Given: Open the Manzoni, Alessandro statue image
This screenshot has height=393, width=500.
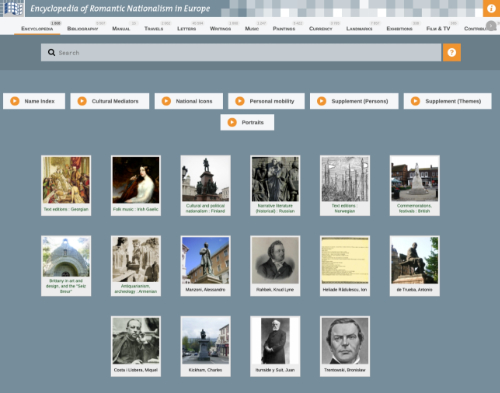Looking at the screenshot, I should (x=206, y=260).
